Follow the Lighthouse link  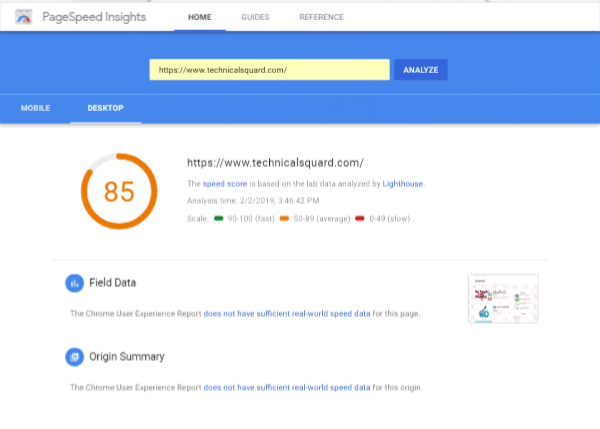[x=403, y=184]
